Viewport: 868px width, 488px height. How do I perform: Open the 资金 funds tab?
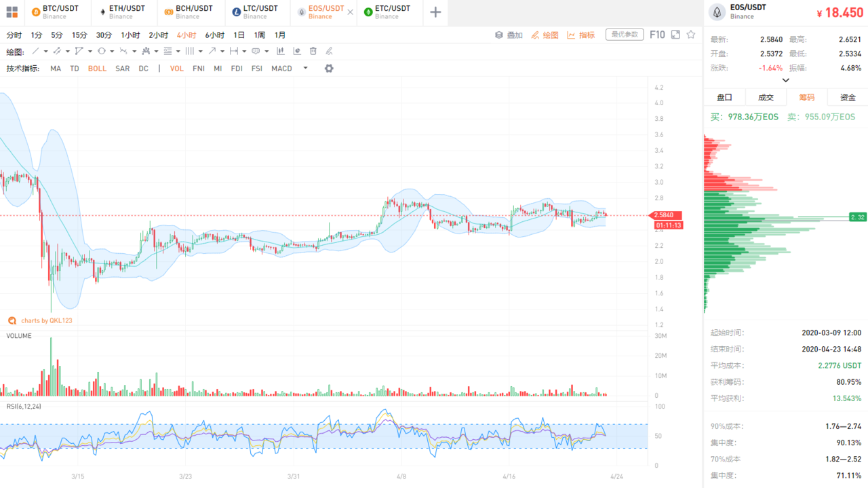point(848,97)
